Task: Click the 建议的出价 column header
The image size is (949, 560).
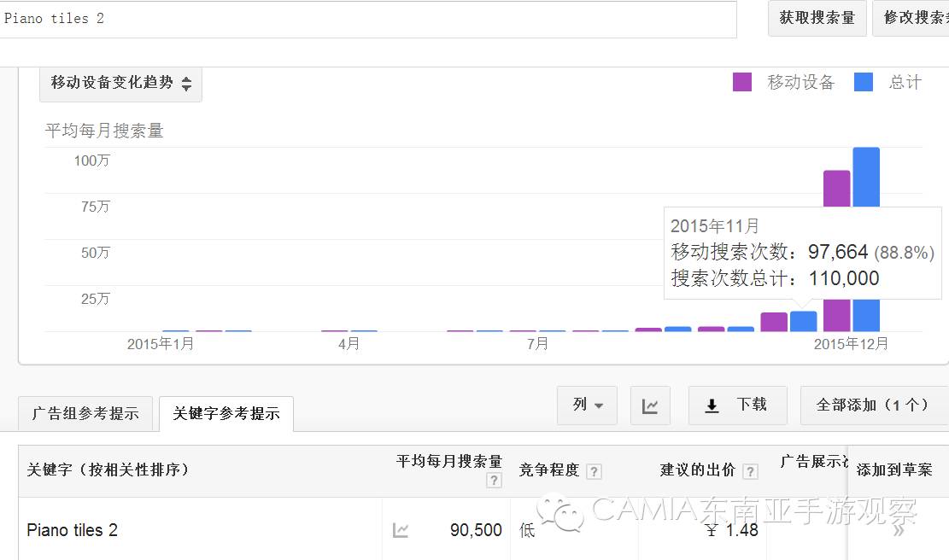Action: pos(698,470)
